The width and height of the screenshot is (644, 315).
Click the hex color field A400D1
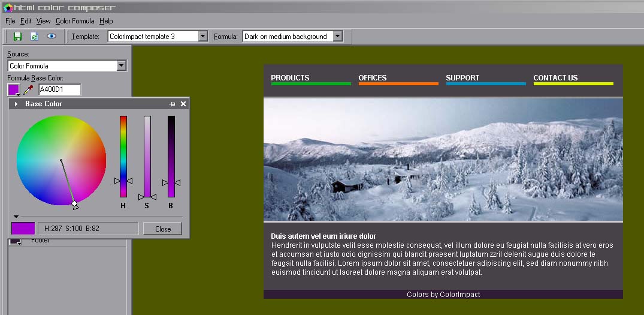59,89
